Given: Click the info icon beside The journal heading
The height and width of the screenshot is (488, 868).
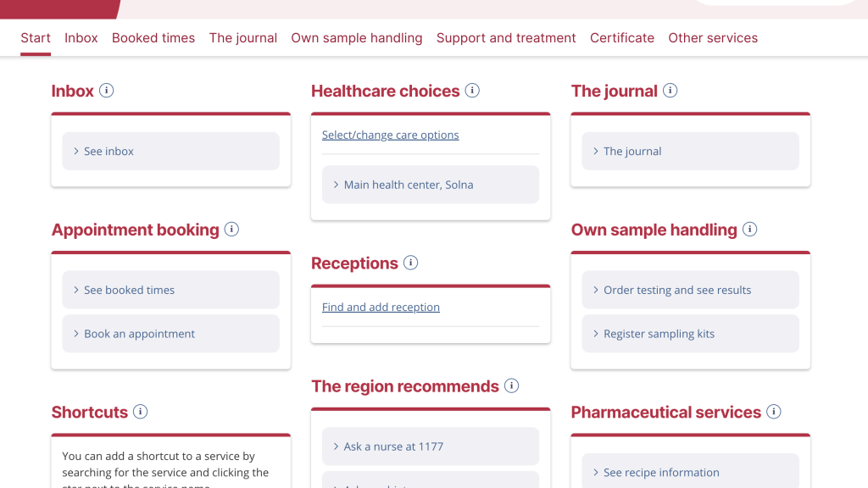Looking at the screenshot, I should tap(670, 90).
